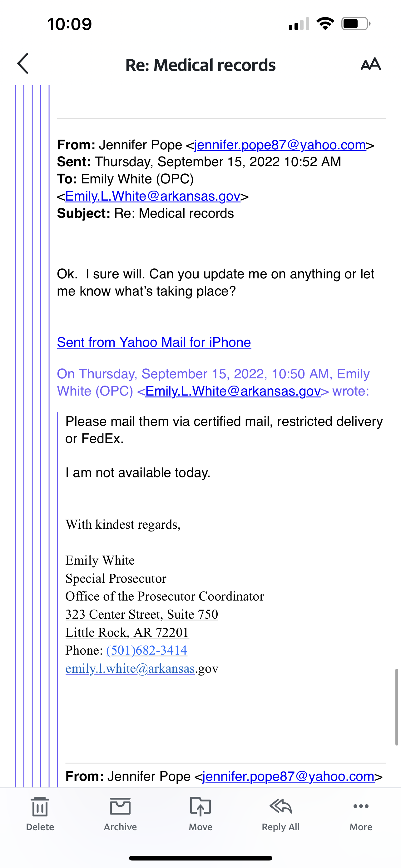Tap the battery indicator in the status bar

[356, 23]
